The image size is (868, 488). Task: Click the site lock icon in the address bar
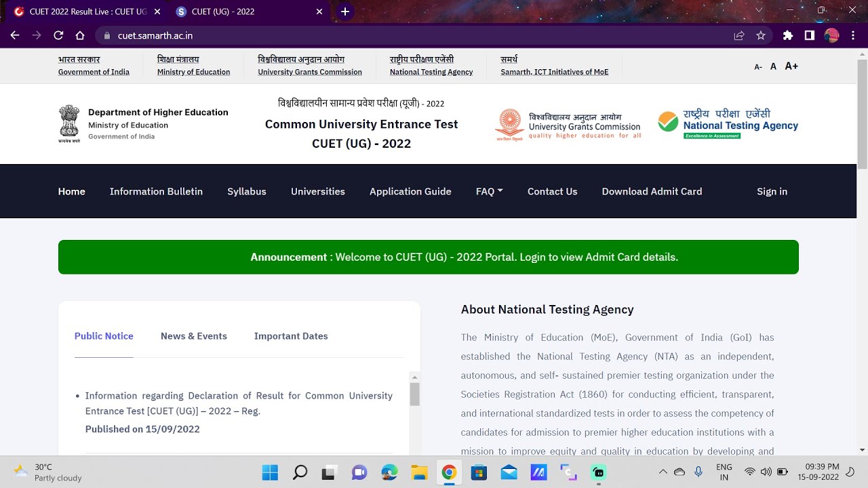106,35
